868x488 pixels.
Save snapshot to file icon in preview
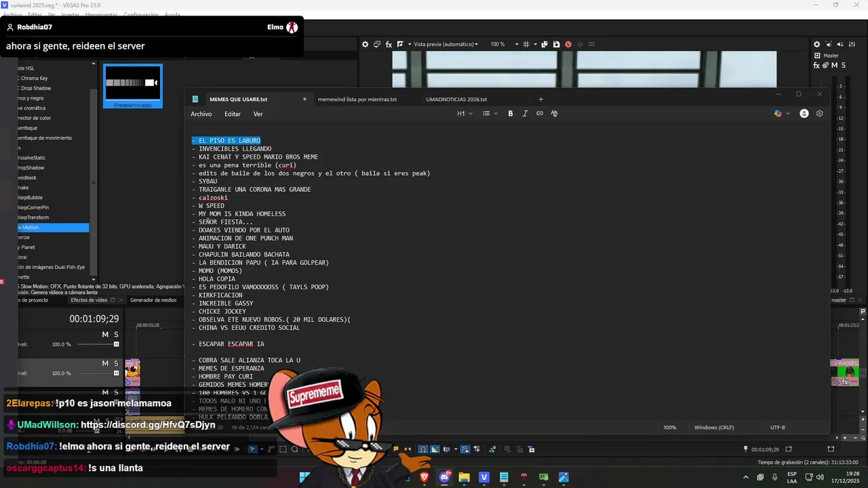[x=556, y=44]
